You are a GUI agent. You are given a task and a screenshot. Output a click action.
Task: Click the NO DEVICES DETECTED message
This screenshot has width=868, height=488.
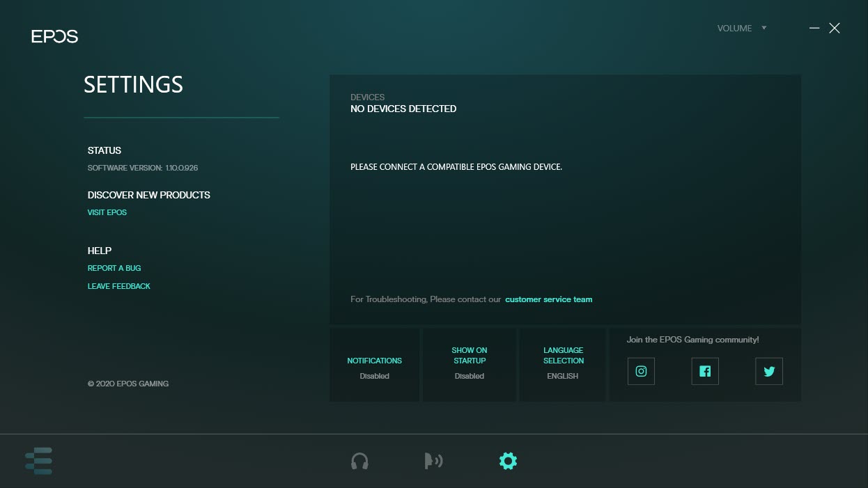[403, 109]
